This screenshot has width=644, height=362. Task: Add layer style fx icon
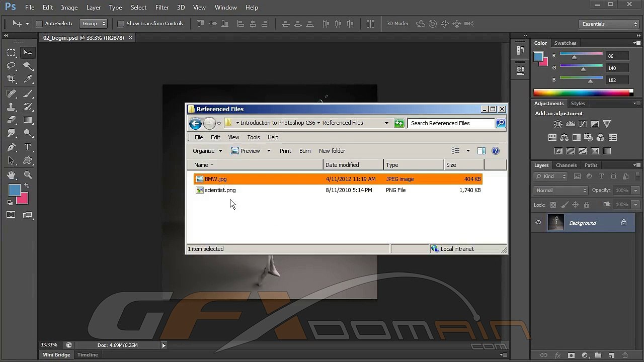point(557,355)
